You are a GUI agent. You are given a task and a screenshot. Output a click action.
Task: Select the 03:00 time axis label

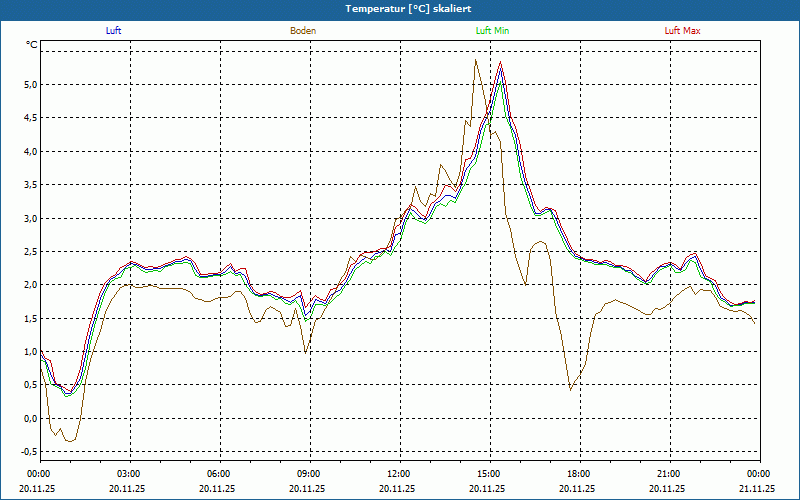(x=129, y=474)
